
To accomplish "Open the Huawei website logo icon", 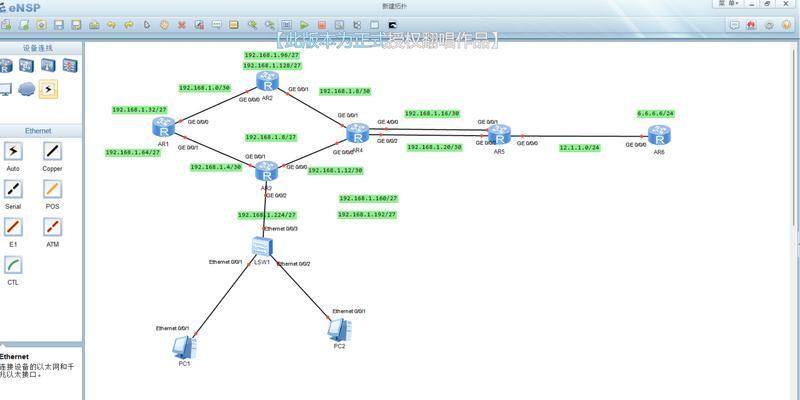I will [x=751, y=25].
